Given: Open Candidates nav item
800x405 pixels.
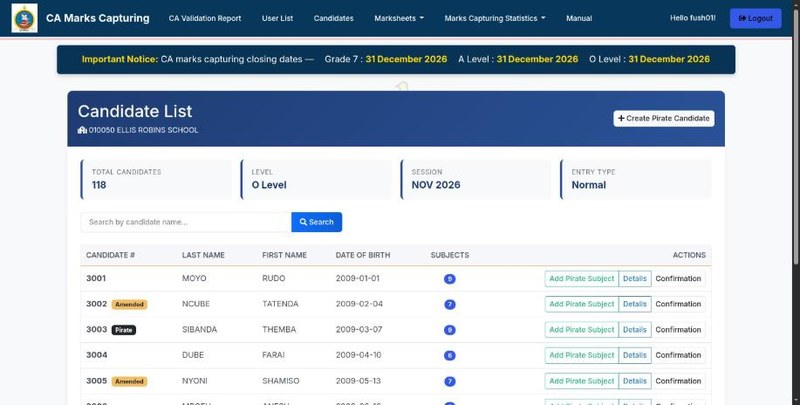Looking at the screenshot, I should click(x=334, y=18).
